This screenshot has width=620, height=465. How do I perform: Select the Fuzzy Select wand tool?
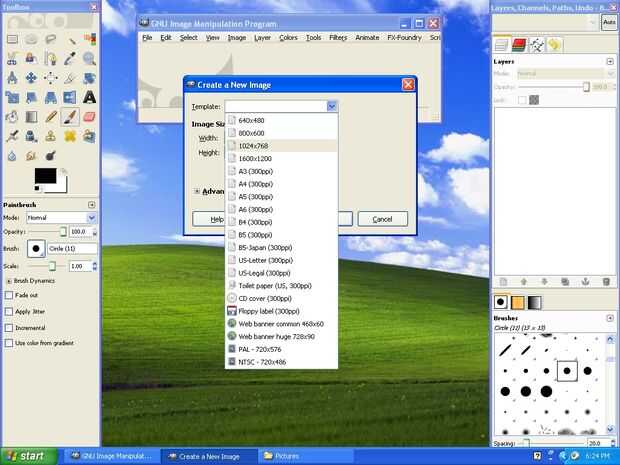70,39
